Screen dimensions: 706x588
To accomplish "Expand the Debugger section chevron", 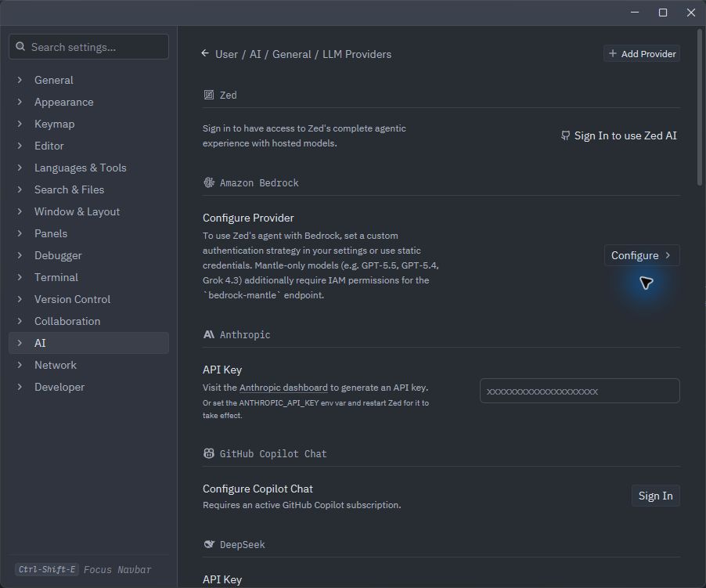I will pyautogui.click(x=20, y=255).
